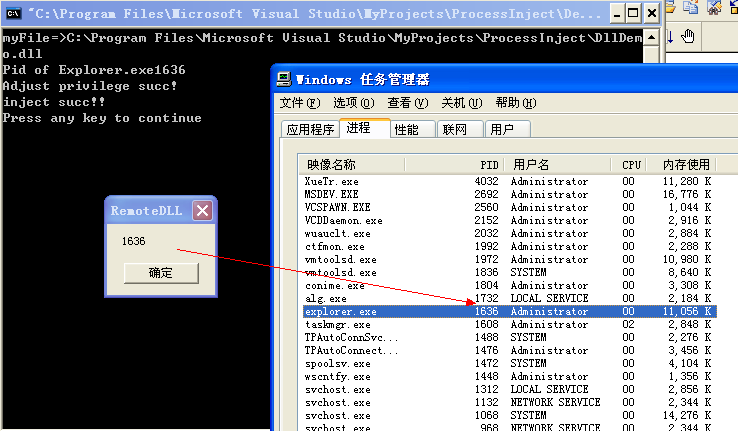The width and height of the screenshot is (738, 431).
Task: Select the conime.exe process row
Action: (x=509, y=286)
